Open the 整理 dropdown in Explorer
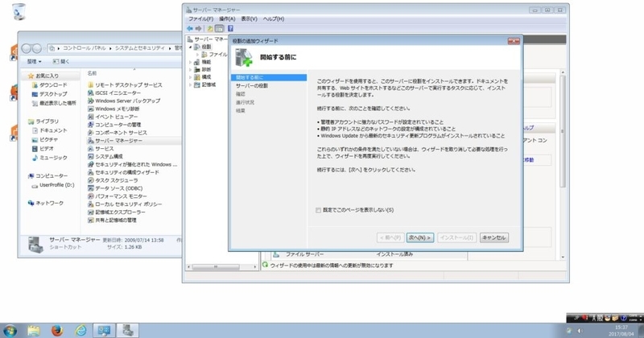The image size is (644, 338). [x=34, y=62]
